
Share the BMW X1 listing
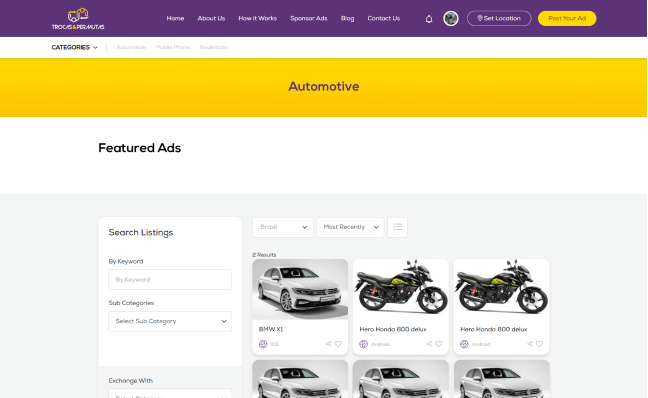tap(328, 344)
